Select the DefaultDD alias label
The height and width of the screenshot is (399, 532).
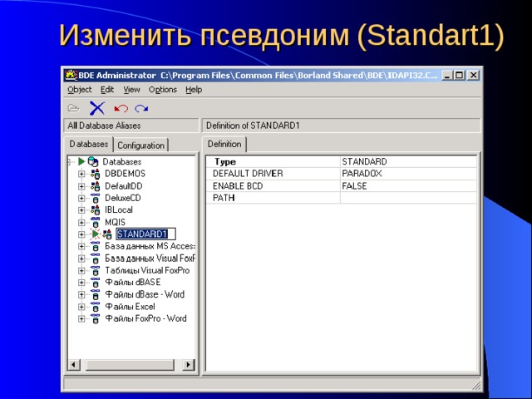click(124, 186)
